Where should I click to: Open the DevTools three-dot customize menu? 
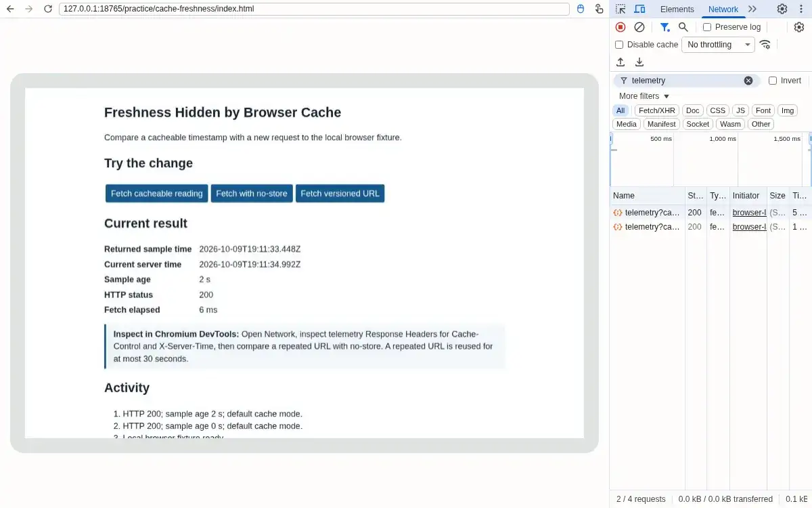point(800,9)
